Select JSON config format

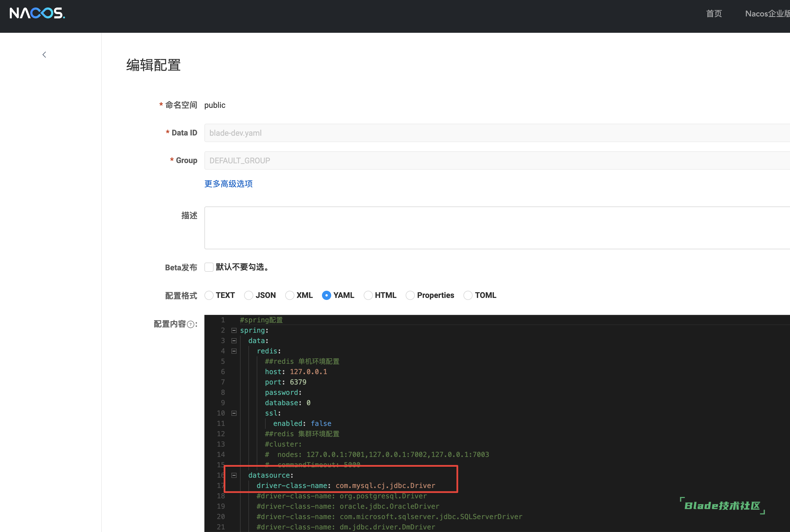[249, 295]
